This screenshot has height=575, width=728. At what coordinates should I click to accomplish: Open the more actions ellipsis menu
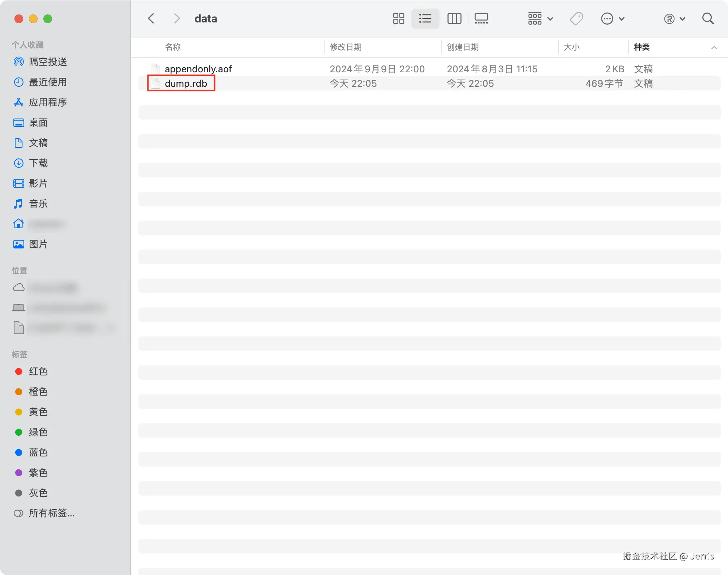pos(612,18)
